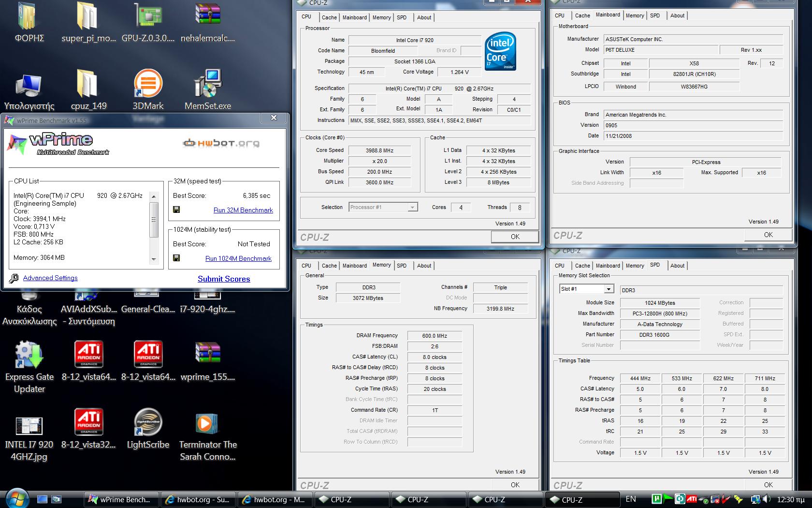Click Show Desktop quick launch icon
This screenshot has height=508, width=812.
coord(43,499)
